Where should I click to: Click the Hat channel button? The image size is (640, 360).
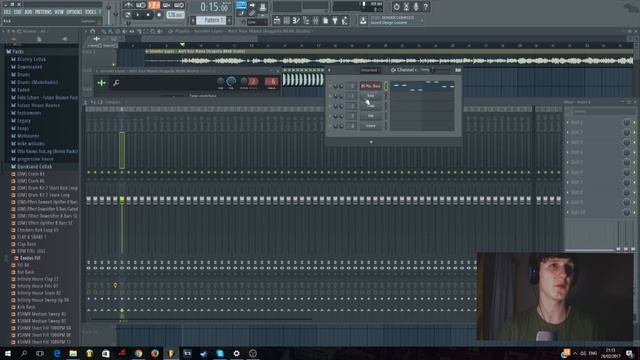[x=371, y=116]
